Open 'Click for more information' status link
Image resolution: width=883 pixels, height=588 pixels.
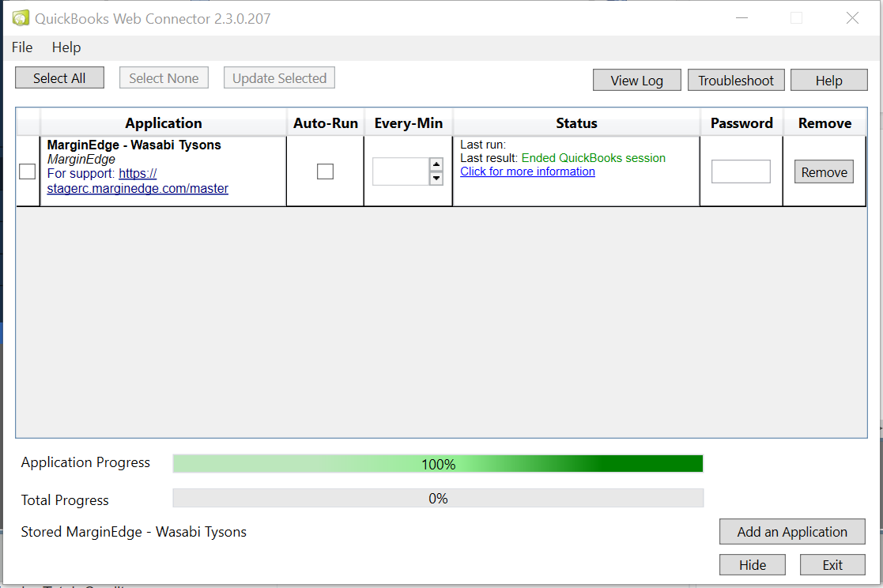(x=527, y=171)
